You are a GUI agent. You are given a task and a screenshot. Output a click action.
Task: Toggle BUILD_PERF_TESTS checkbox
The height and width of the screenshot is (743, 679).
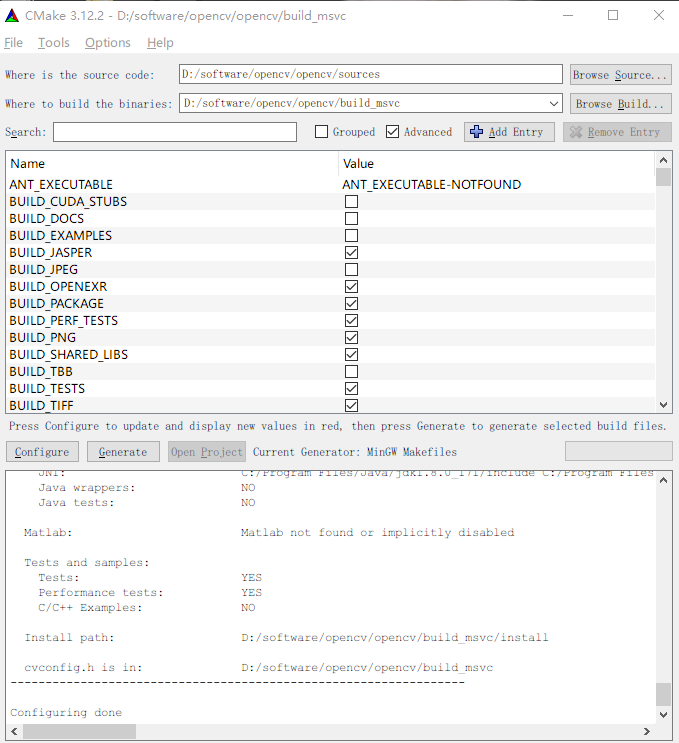[351, 321]
